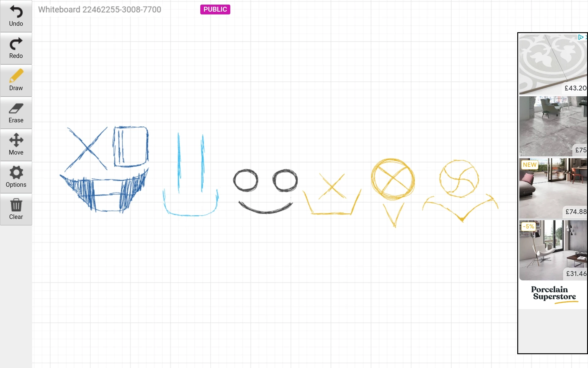Viewport: 588px width, 368px height.
Task: Open the Options gear menu
Action: (x=16, y=173)
